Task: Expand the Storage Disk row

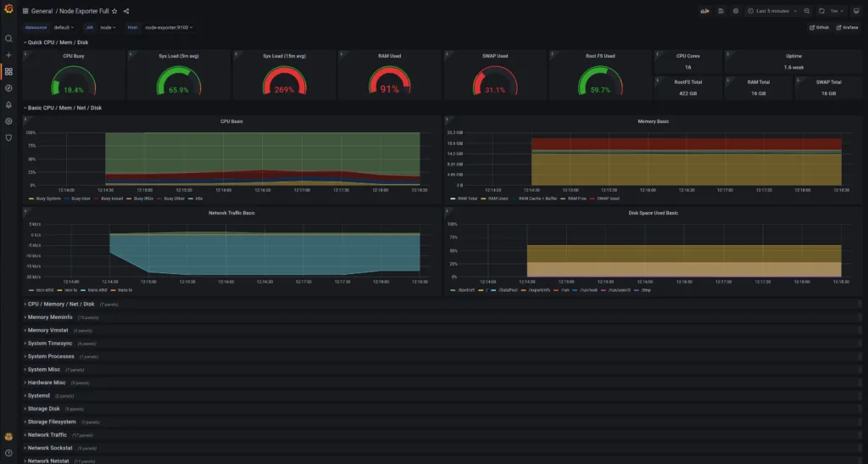Action: (44, 409)
